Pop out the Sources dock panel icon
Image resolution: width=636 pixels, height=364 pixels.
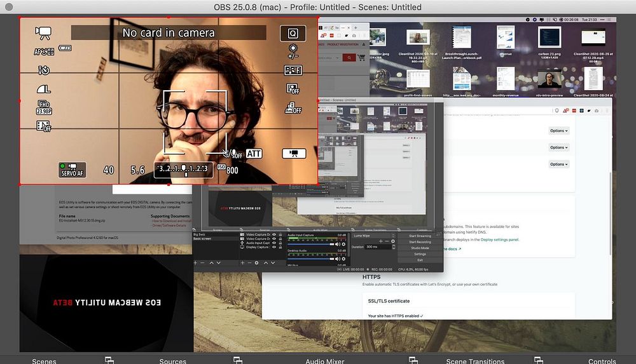click(x=238, y=360)
